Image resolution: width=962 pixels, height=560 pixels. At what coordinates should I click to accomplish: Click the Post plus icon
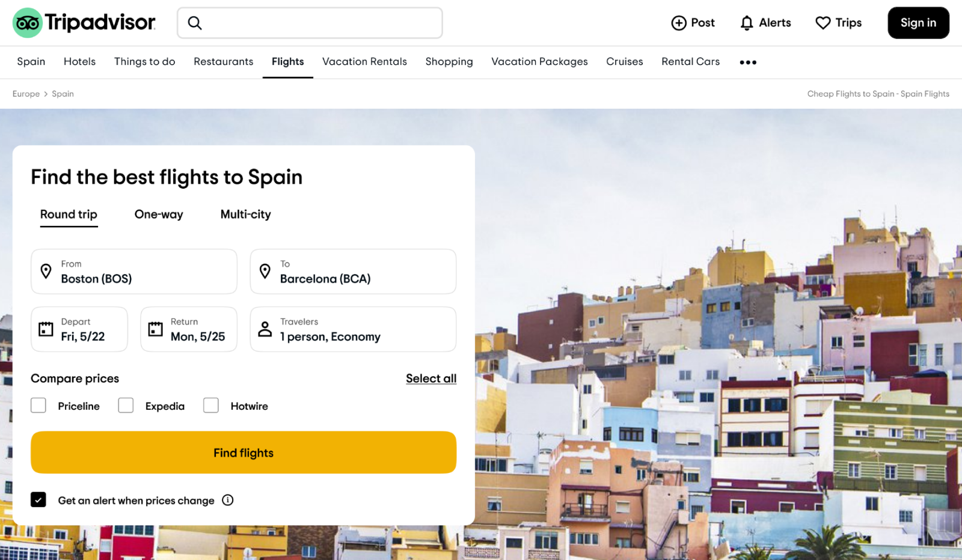(679, 23)
